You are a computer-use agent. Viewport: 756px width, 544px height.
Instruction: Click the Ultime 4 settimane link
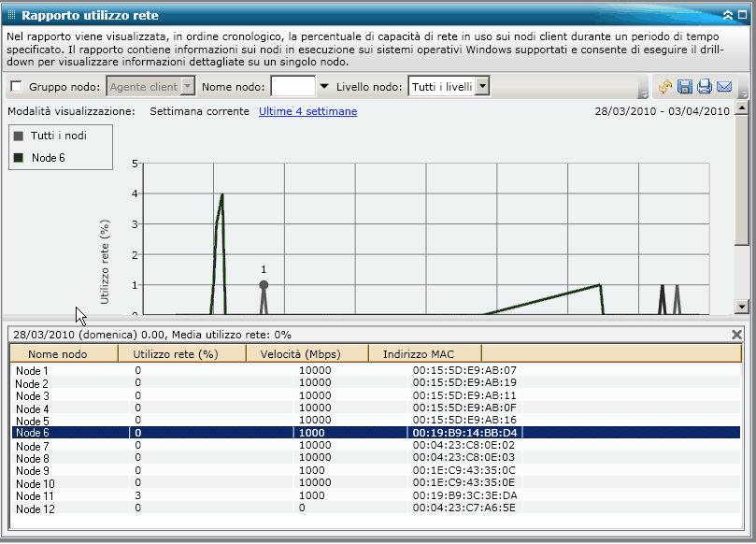(307, 111)
